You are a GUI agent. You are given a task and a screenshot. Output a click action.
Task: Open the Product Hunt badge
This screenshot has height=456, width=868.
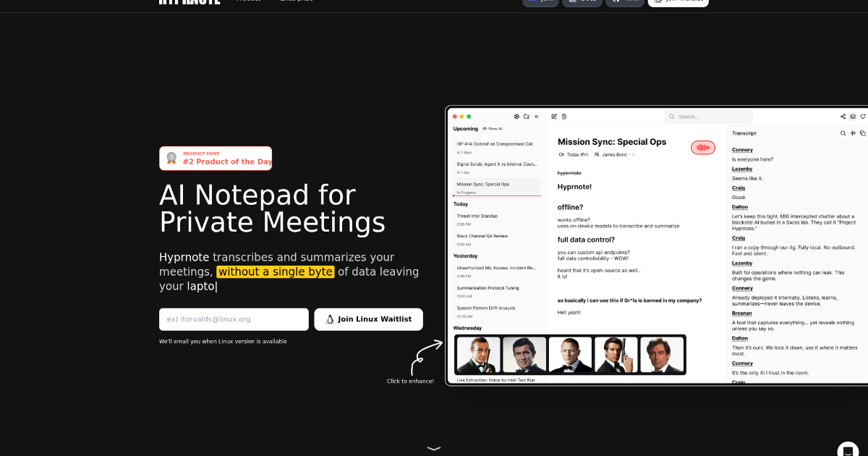click(x=215, y=158)
